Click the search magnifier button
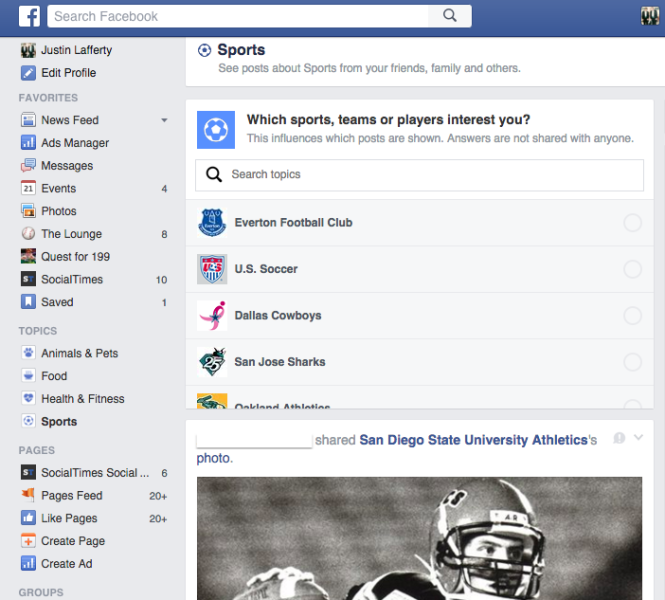 (x=450, y=16)
